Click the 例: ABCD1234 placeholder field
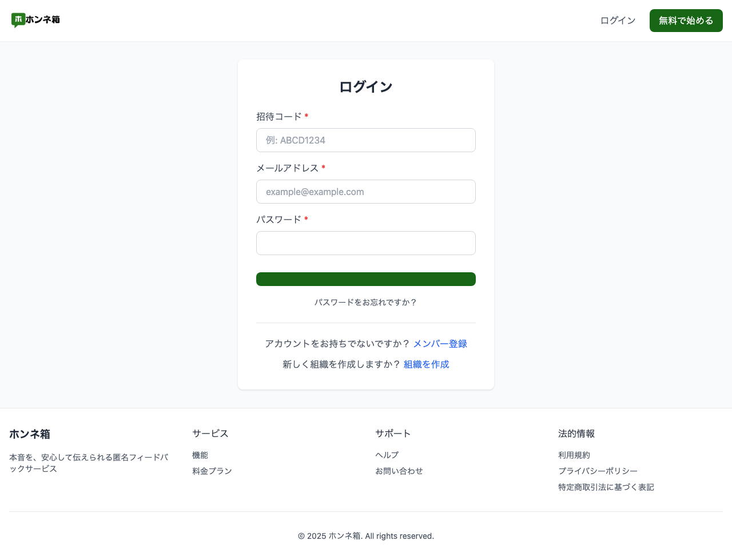 [x=365, y=140]
